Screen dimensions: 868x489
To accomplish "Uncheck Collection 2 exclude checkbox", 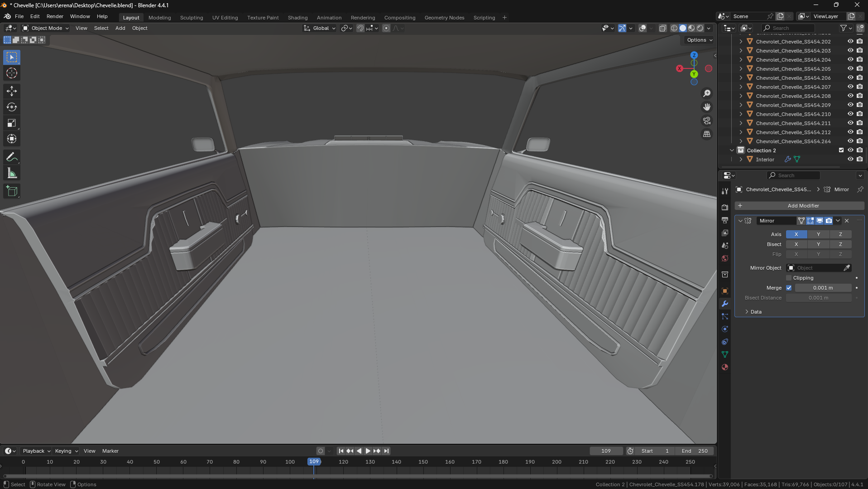I will (841, 150).
